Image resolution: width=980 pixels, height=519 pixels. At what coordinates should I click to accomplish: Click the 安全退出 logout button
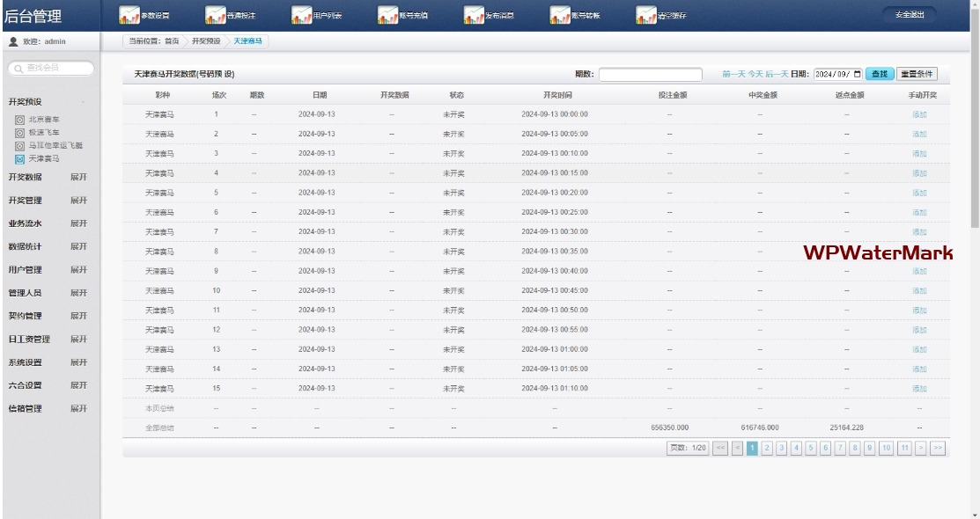910,14
